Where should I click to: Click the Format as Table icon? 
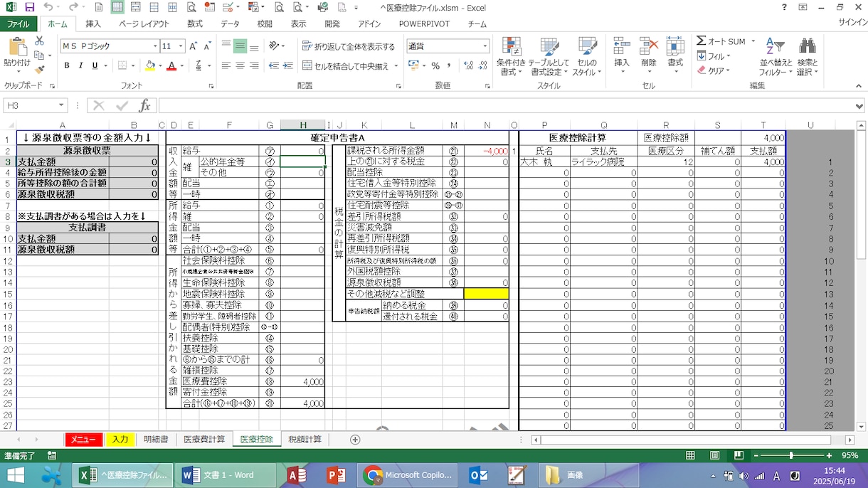[549, 46]
